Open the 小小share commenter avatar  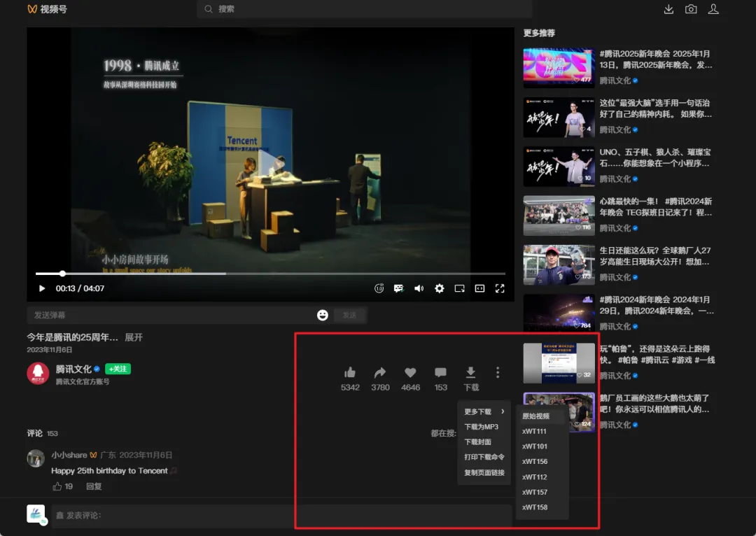click(36, 458)
